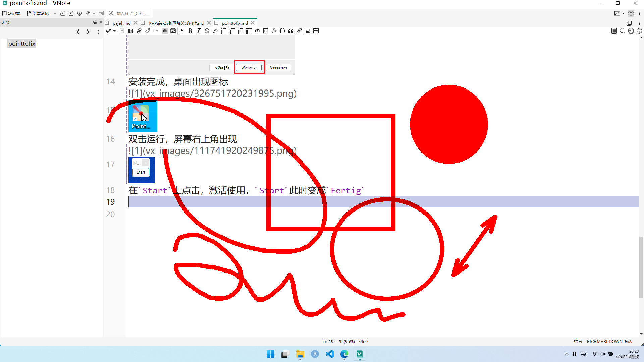Open the flash quick access dropdown arrow
This screenshot has width=644, height=362.
click(x=94, y=13)
